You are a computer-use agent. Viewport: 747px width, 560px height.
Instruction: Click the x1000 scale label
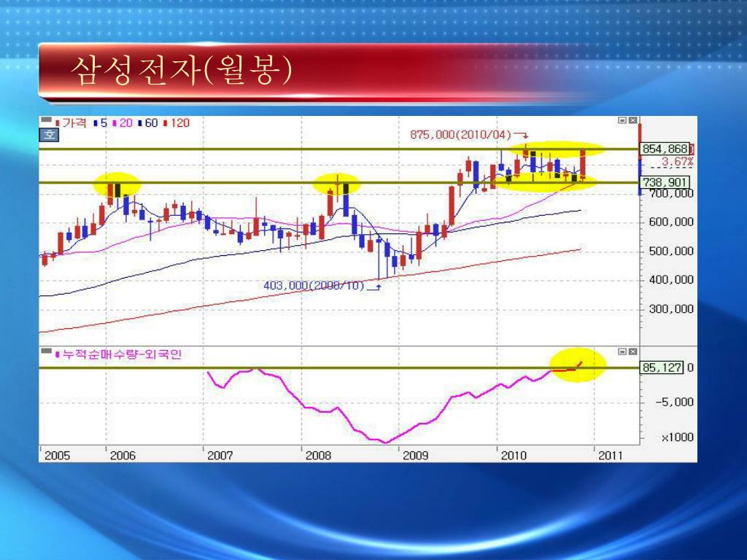pyautogui.click(x=677, y=437)
